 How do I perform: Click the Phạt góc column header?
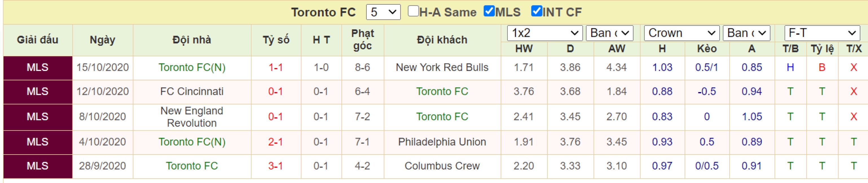pos(362,40)
